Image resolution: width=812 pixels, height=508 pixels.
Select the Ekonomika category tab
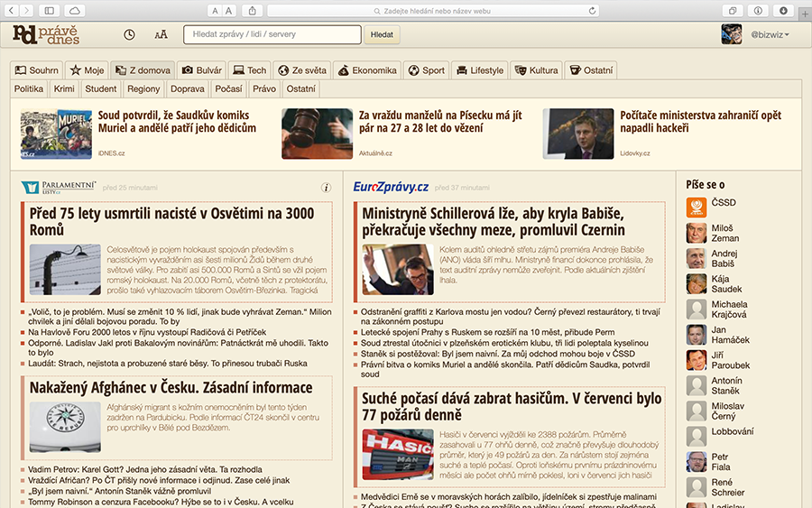(366, 70)
